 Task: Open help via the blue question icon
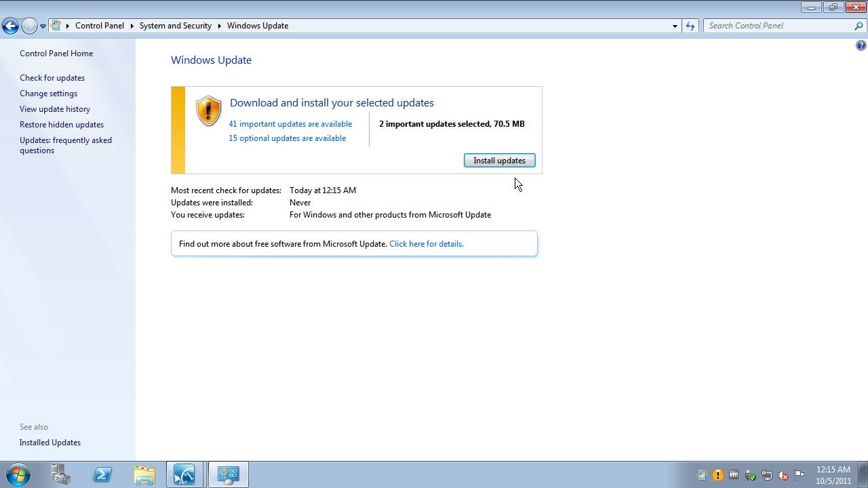861,46
